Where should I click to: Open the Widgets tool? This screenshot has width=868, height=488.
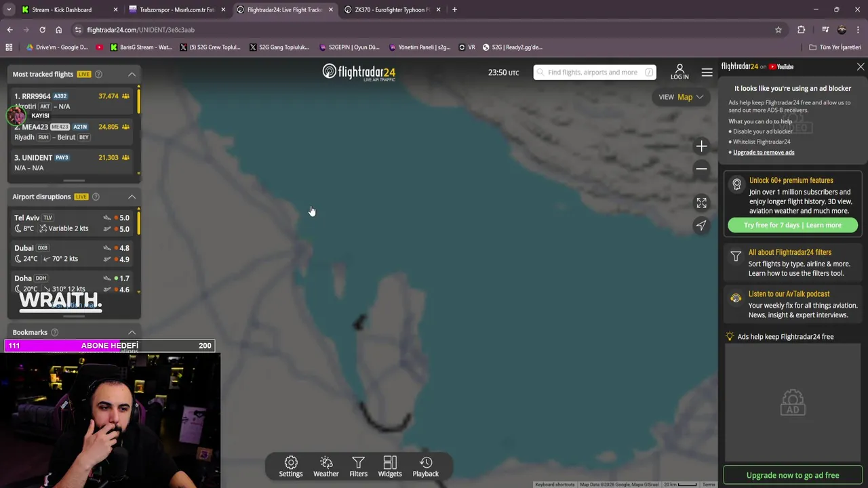[x=390, y=466]
